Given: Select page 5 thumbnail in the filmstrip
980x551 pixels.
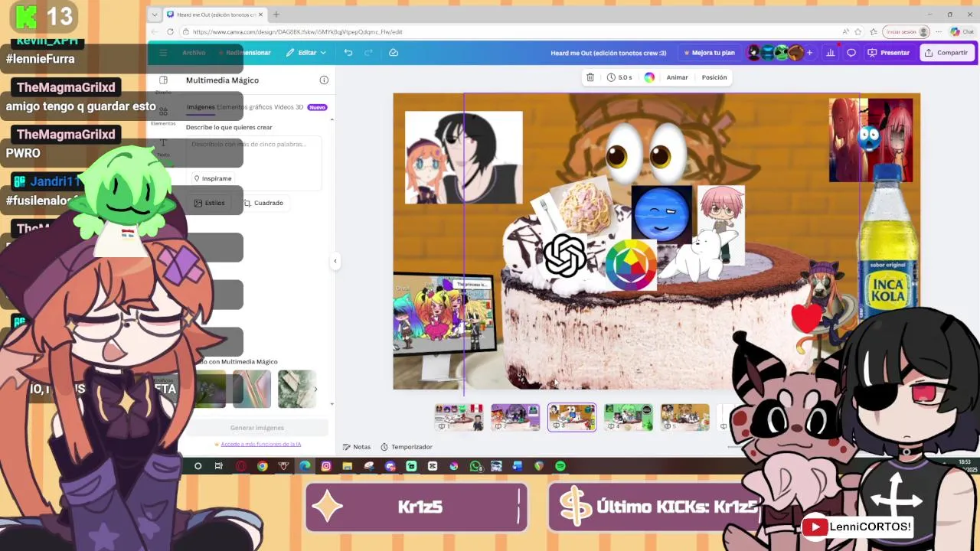Looking at the screenshot, I should tap(685, 417).
